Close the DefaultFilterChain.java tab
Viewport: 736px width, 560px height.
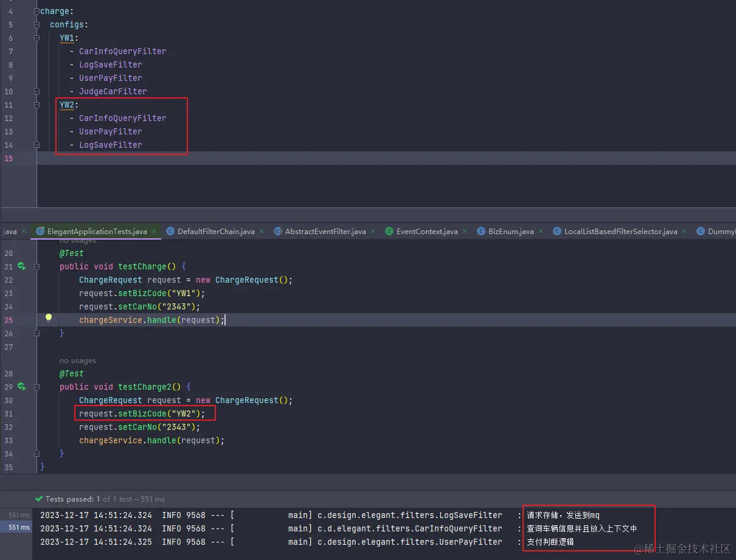262,231
